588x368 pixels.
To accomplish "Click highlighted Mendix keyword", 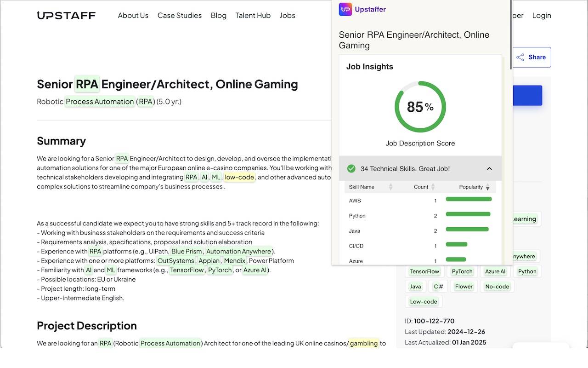I will point(235,260).
